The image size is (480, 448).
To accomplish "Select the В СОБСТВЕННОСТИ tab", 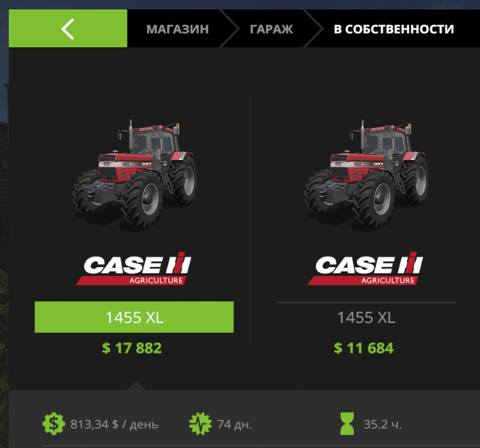I will click(394, 29).
